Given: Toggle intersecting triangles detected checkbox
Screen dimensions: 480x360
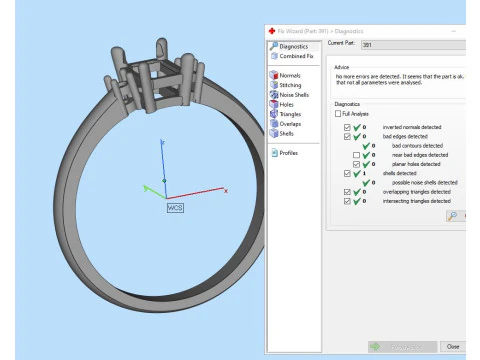Looking at the screenshot, I should (x=347, y=201).
